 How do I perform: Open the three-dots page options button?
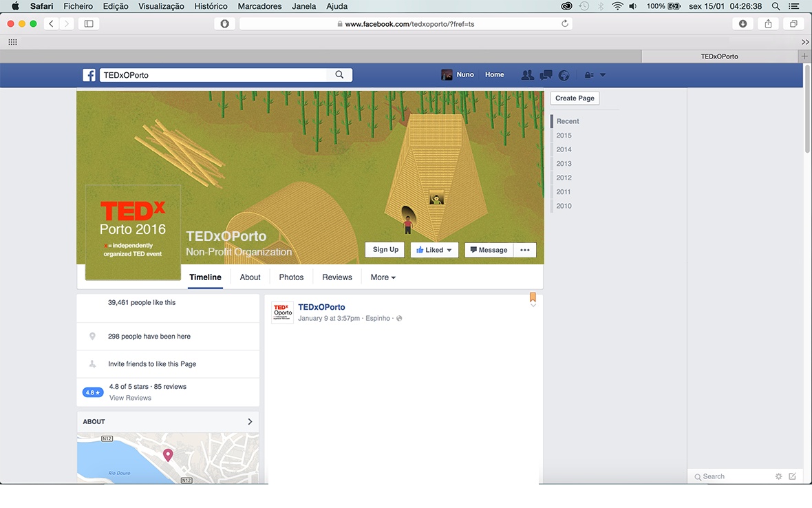tap(524, 250)
